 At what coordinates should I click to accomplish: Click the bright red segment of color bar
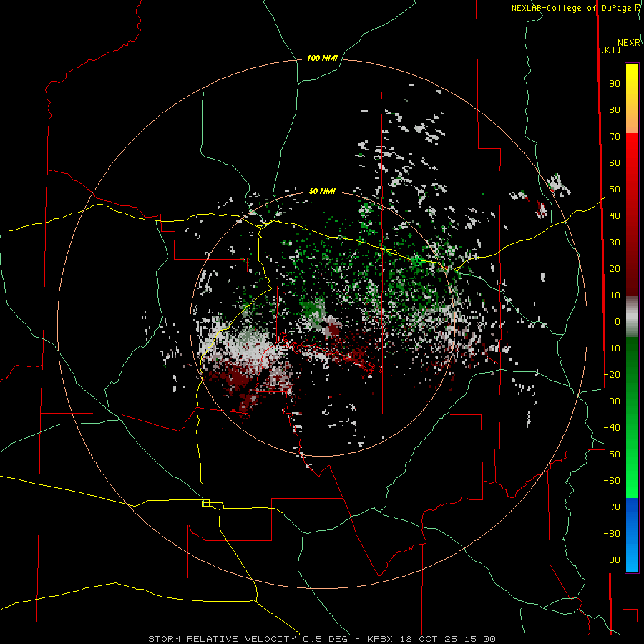pos(632,160)
